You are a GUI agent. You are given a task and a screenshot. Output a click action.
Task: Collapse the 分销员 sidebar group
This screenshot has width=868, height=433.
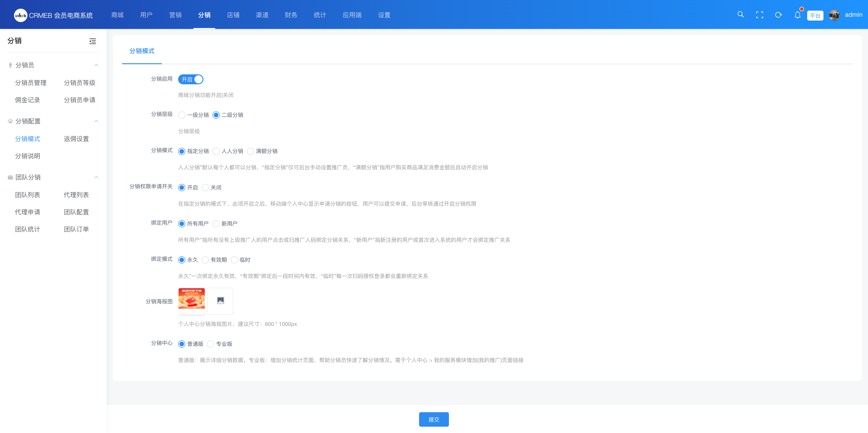click(x=96, y=65)
